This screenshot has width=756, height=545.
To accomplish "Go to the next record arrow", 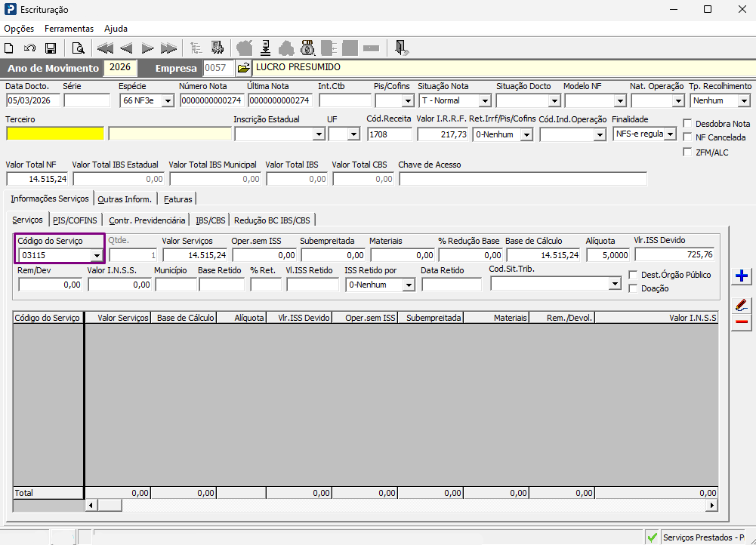I will pyautogui.click(x=147, y=48).
